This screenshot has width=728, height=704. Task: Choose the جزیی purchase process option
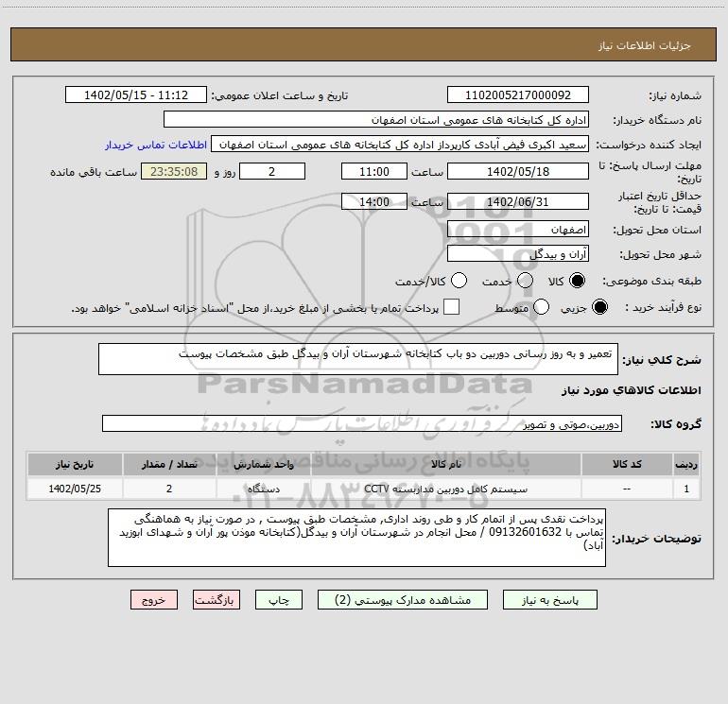click(599, 307)
